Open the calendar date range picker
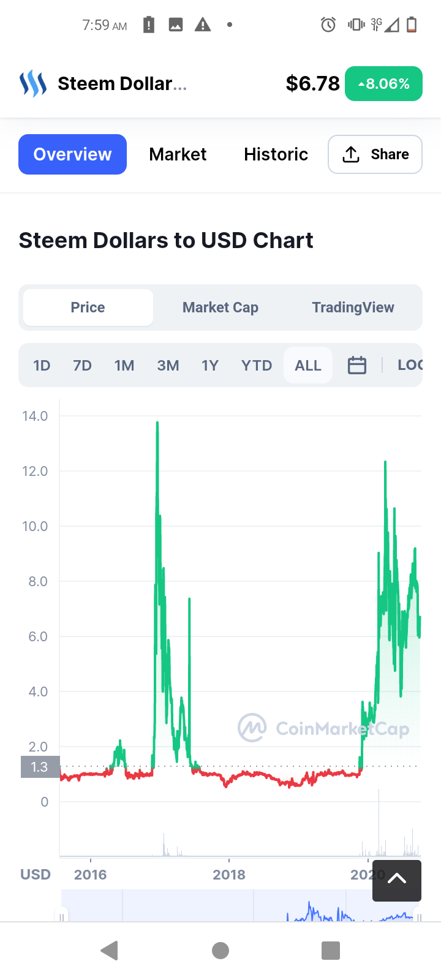 click(356, 366)
